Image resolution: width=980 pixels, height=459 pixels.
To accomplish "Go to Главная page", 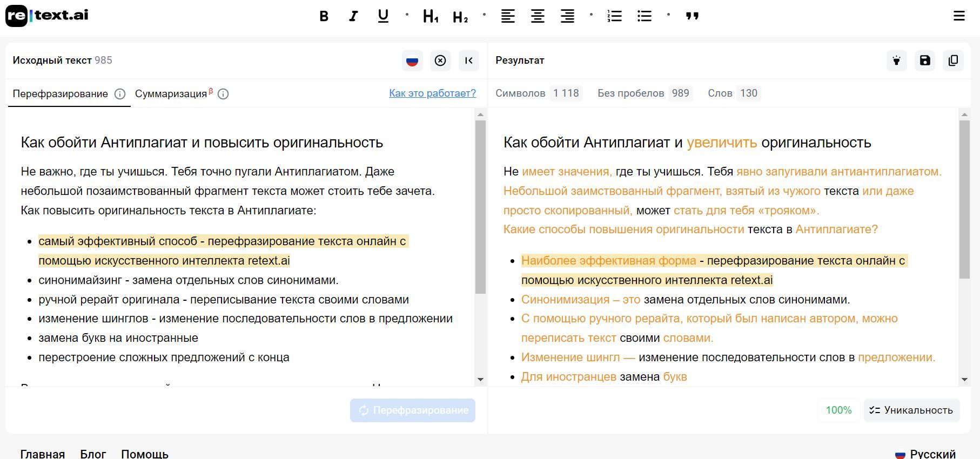I will (43, 454).
